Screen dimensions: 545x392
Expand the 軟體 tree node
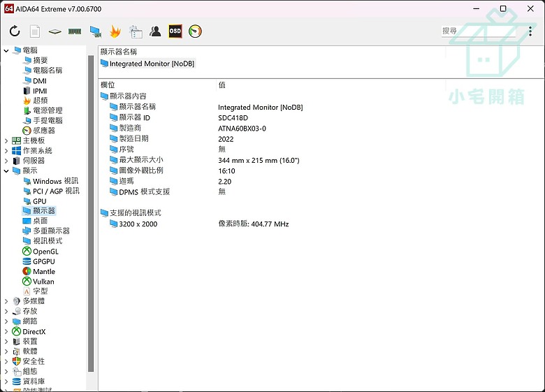[x=6, y=351]
